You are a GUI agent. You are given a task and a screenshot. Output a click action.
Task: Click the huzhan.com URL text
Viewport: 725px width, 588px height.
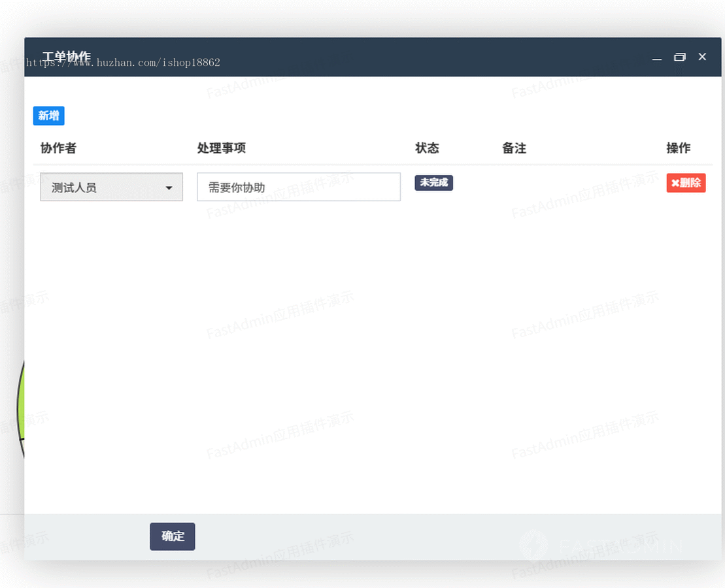(x=122, y=63)
